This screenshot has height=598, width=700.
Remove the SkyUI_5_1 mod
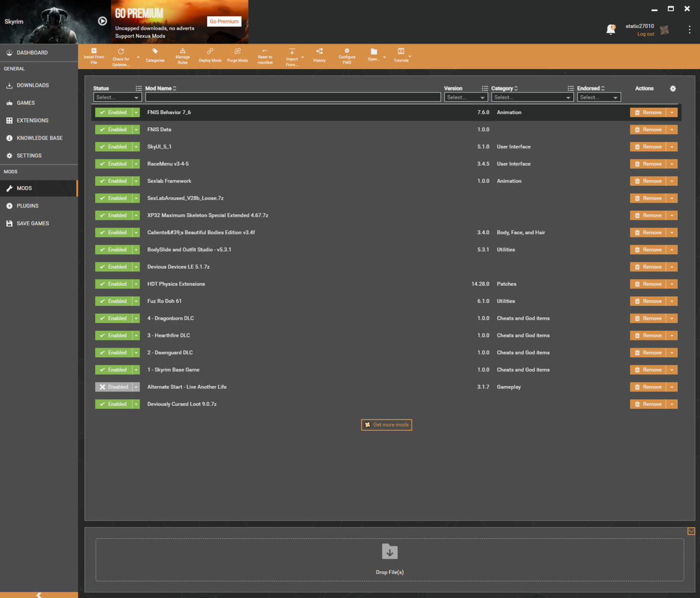point(648,147)
